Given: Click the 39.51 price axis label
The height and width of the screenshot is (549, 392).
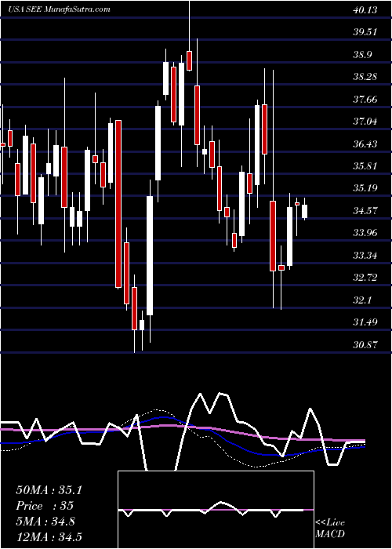Looking at the screenshot, I should [365, 32].
